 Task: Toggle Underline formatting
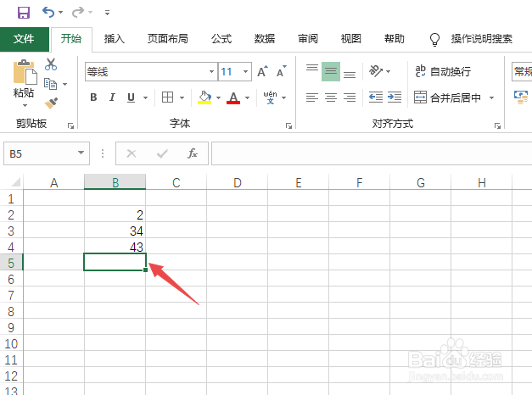coord(131,97)
